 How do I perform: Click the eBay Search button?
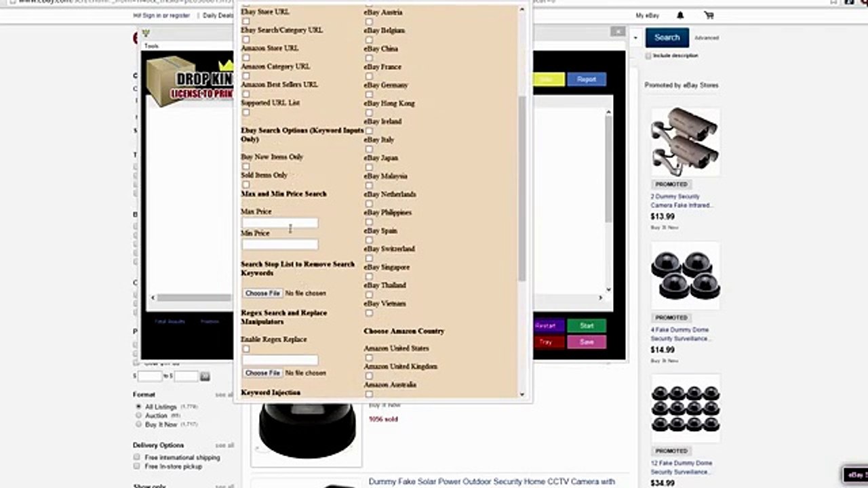(667, 37)
